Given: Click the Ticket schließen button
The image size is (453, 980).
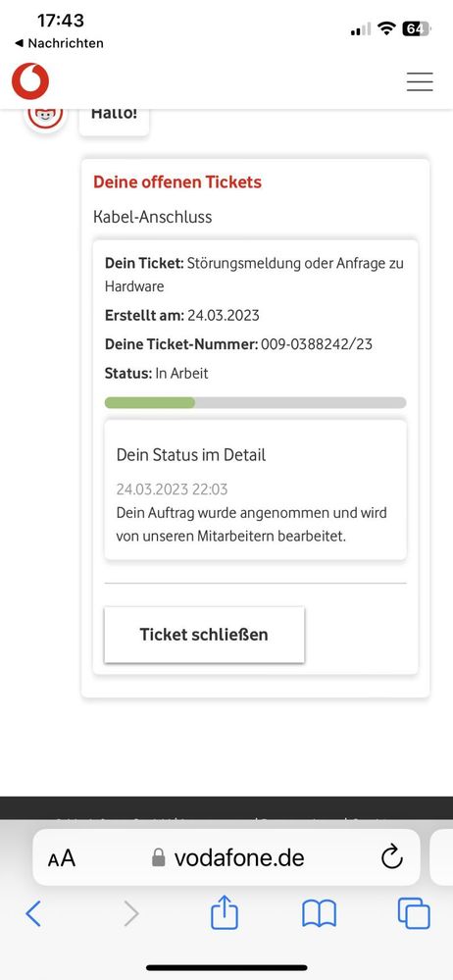Looking at the screenshot, I should tap(204, 635).
